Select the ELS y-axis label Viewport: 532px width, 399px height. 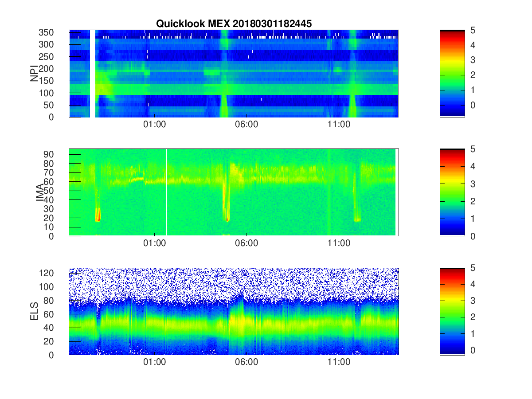coord(34,311)
